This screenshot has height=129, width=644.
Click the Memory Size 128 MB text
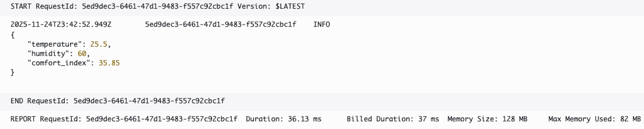[x=487, y=119]
